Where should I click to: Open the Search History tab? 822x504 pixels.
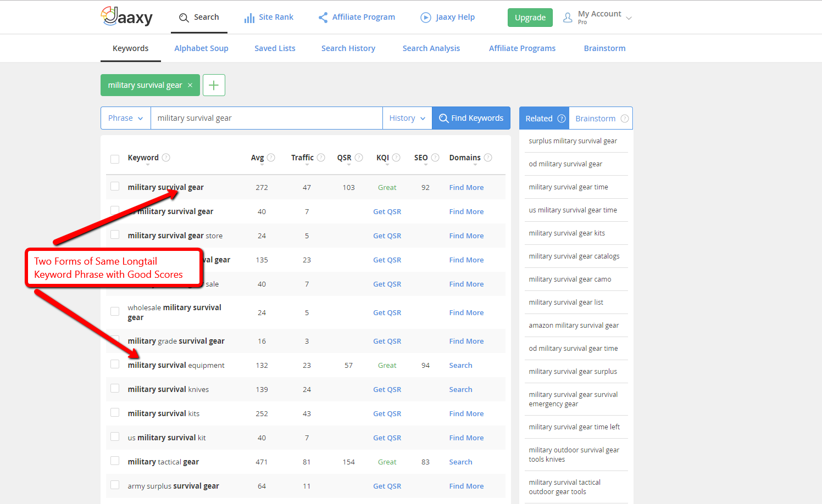348,48
